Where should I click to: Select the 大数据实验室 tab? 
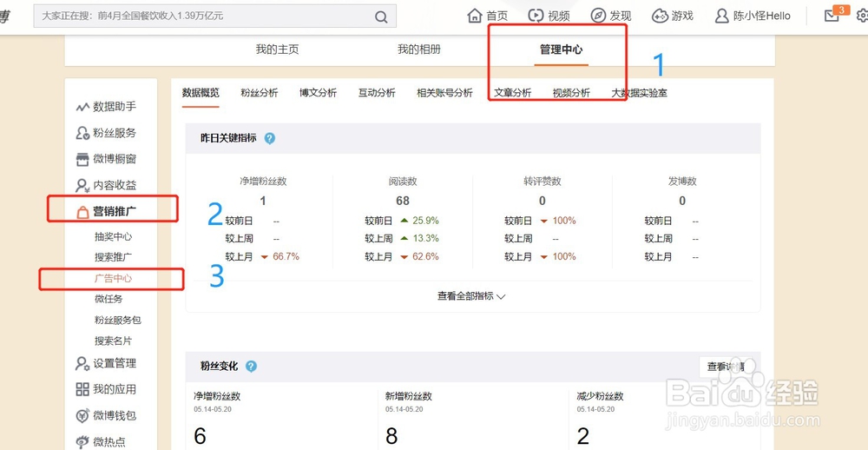[639, 93]
